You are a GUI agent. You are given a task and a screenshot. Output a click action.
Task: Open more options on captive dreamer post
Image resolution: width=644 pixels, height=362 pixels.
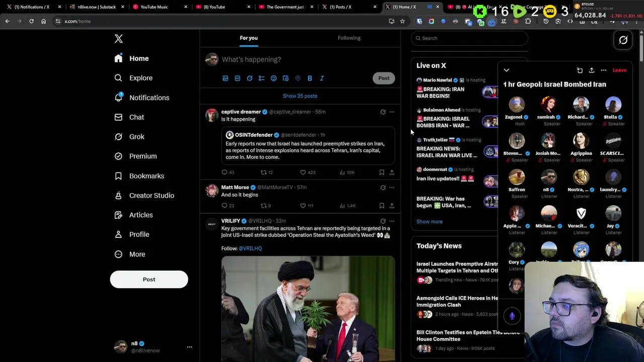(x=392, y=112)
